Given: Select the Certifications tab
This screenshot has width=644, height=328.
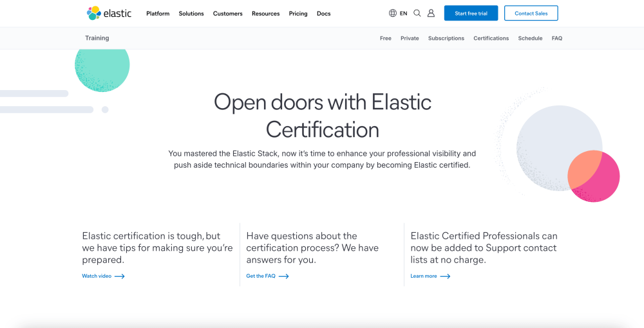Looking at the screenshot, I should point(491,38).
